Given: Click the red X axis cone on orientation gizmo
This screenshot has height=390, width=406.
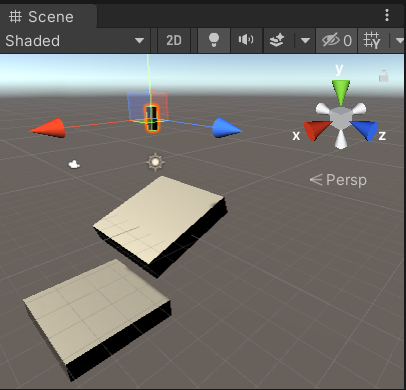Looking at the screenshot, I should click(316, 130).
